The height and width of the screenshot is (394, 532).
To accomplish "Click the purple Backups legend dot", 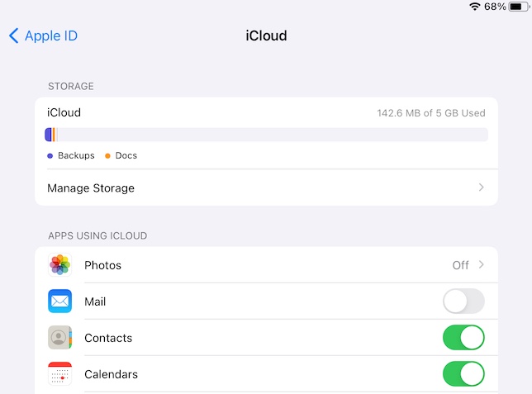I will (50, 156).
